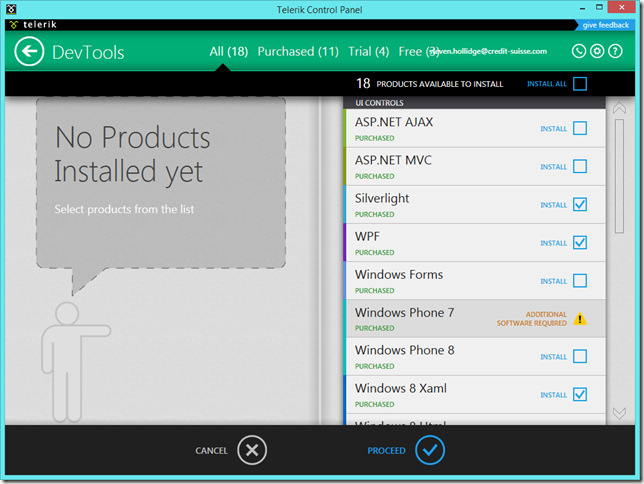Select the Windows 8 Xaml product name

coord(400,388)
